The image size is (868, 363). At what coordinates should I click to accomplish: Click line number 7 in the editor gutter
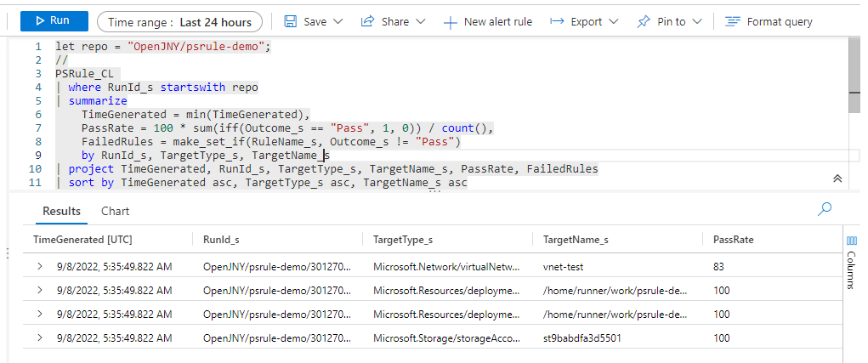38,128
